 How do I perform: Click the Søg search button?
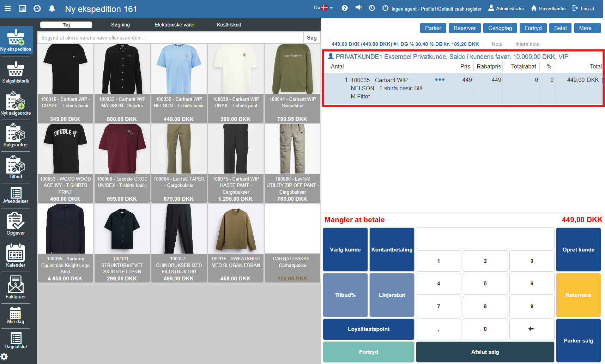point(312,38)
